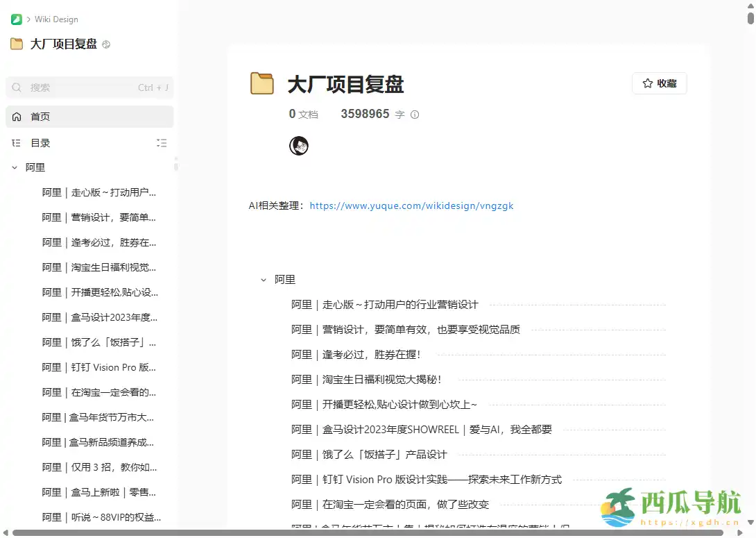Select the 目录 sidebar item

(x=40, y=142)
